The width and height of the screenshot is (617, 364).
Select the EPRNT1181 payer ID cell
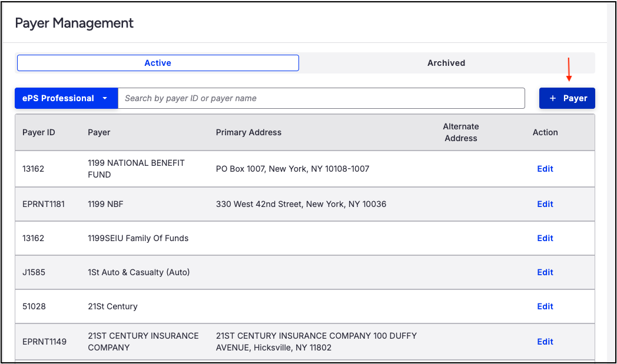pyautogui.click(x=44, y=204)
